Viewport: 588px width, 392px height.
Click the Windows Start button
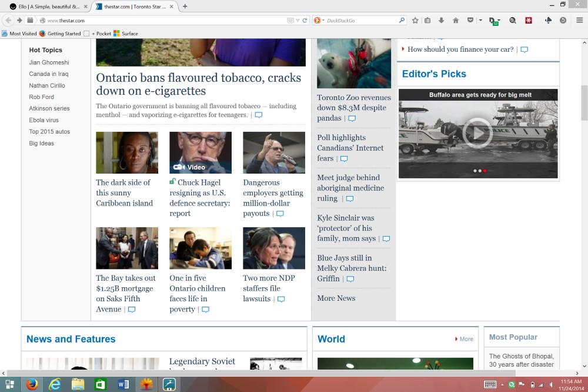pyautogui.click(x=10, y=384)
